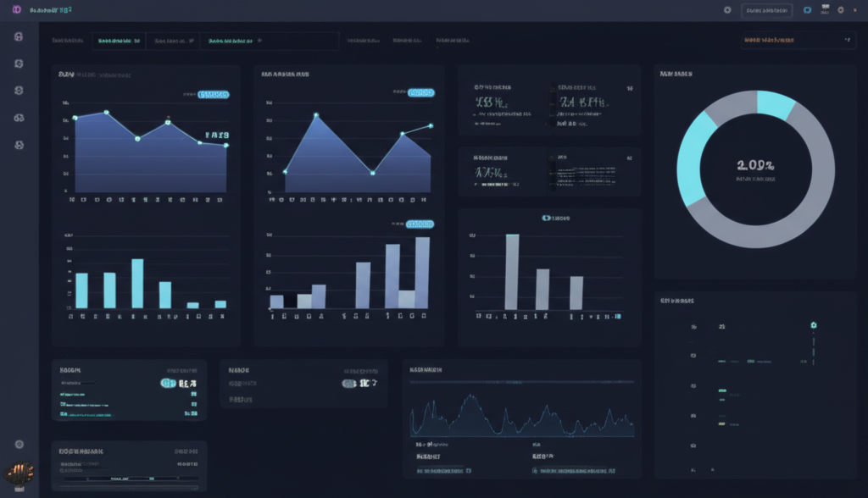Switch to the first highlighted filter tab
868x498 pixels.
(x=119, y=39)
